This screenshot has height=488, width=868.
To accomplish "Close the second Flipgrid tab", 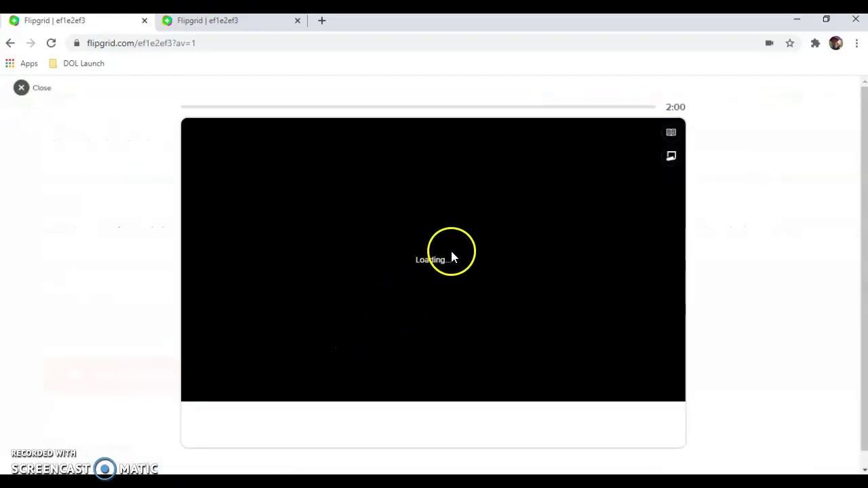I will (x=297, y=20).
